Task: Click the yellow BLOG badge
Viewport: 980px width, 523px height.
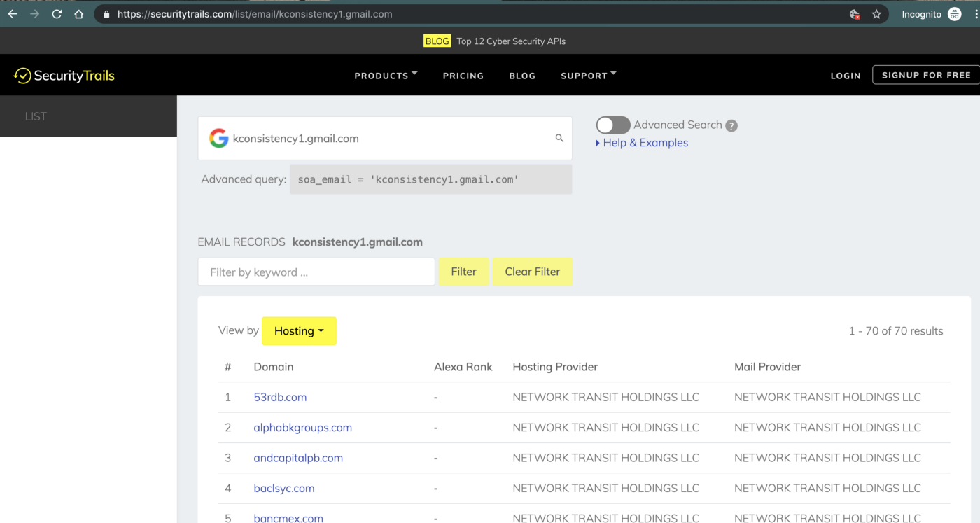Action: [437, 41]
